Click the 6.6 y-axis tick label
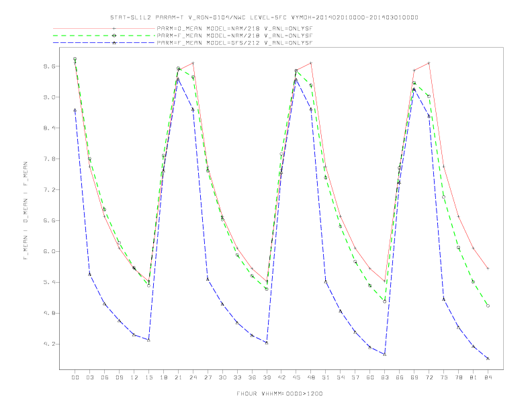This screenshot has width=532, height=411. coord(49,220)
